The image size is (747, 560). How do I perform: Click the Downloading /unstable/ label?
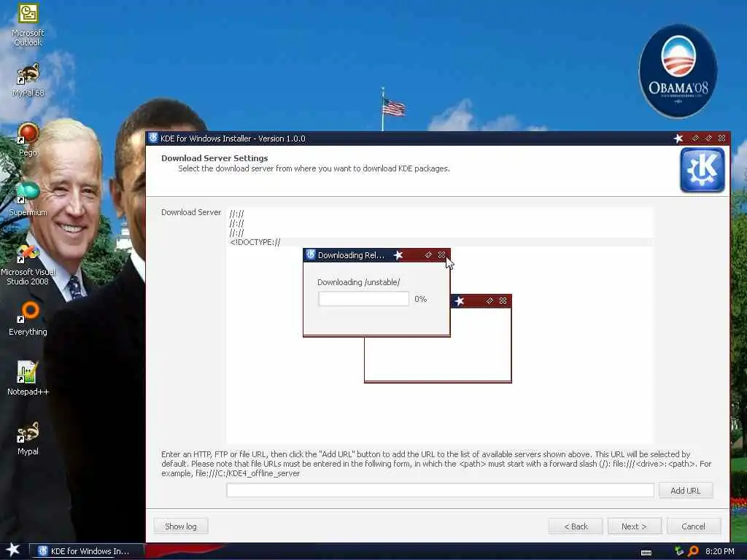tap(359, 282)
